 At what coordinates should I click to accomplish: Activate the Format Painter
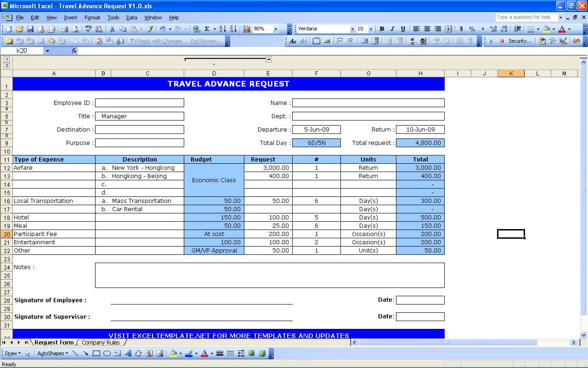tap(149, 29)
